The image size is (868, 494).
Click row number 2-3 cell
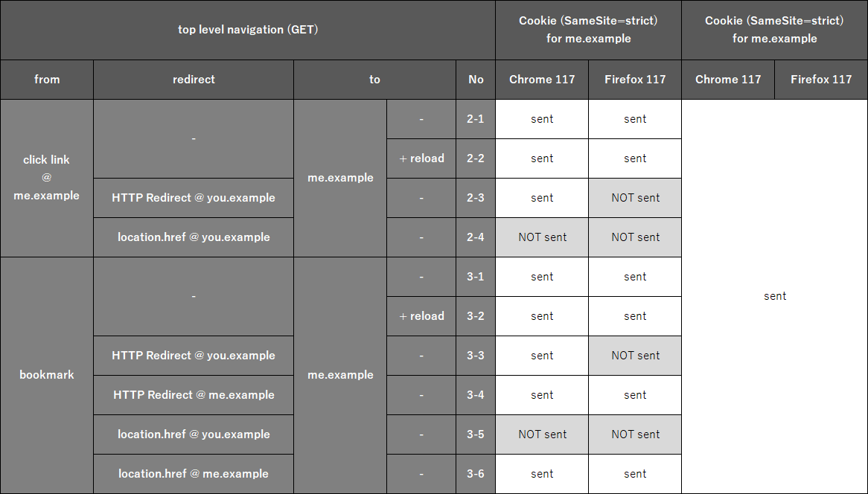tap(476, 198)
